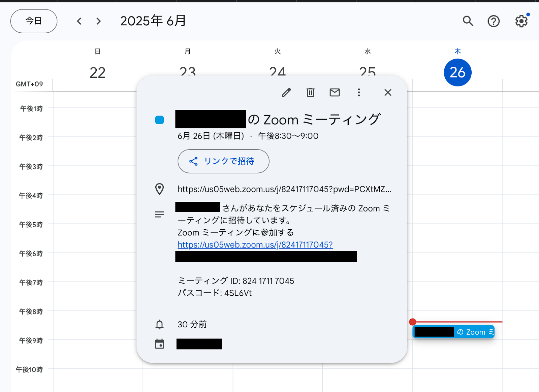This screenshot has height=392, width=539.
Task: Open the settings gear icon
Action: (521, 21)
